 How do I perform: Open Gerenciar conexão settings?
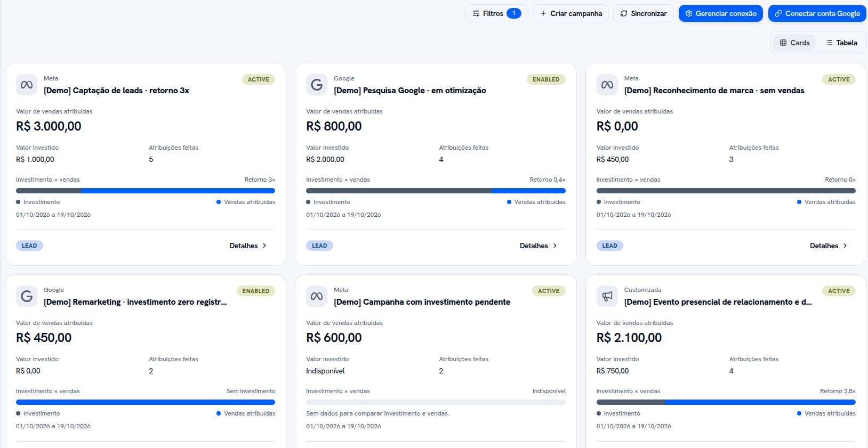[720, 13]
